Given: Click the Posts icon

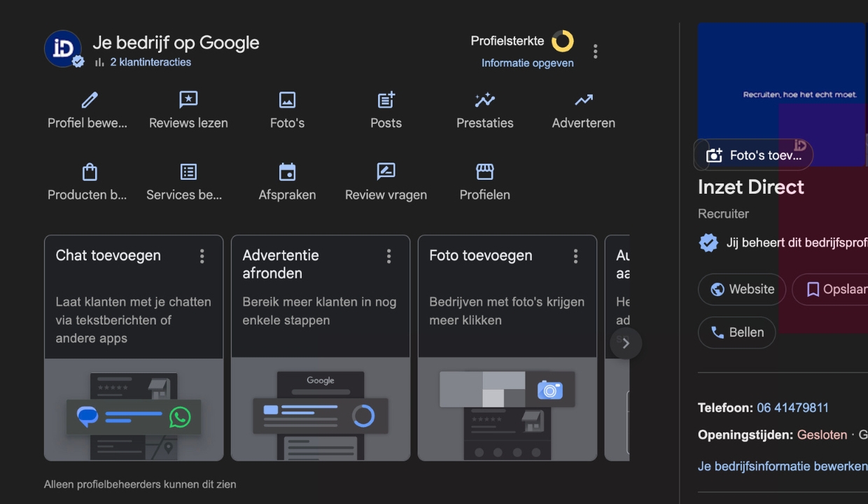Looking at the screenshot, I should [386, 100].
